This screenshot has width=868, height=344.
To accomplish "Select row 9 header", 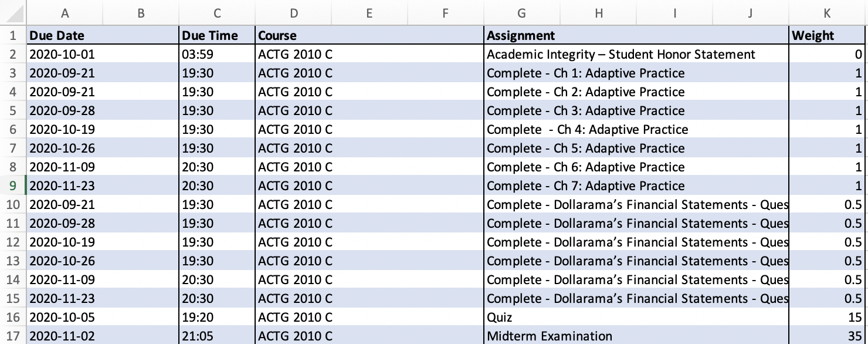I will (x=13, y=186).
